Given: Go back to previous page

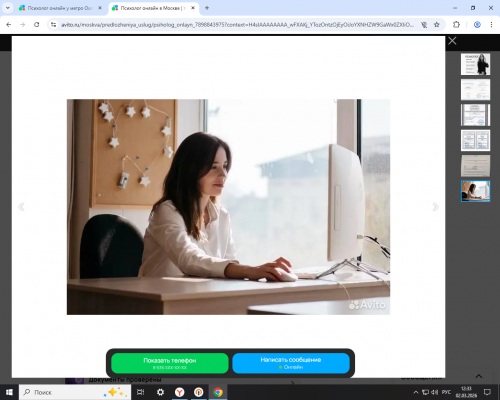Looking at the screenshot, I should [x=9, y=25].
